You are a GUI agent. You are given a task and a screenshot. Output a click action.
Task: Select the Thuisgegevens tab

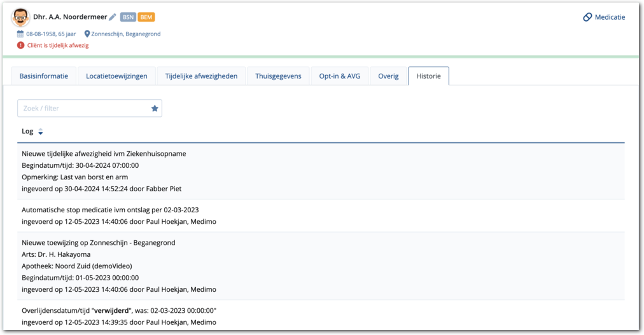tap(278, 76)
